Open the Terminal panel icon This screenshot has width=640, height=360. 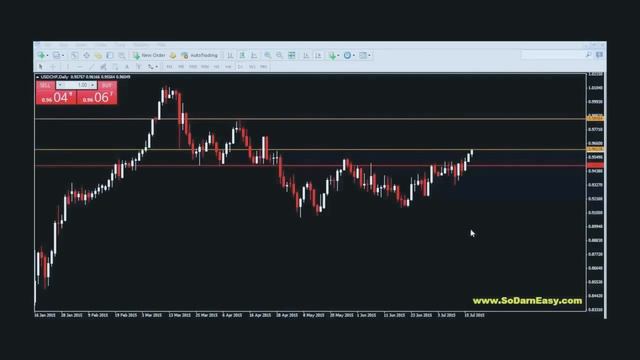click(x=110, y=55)
